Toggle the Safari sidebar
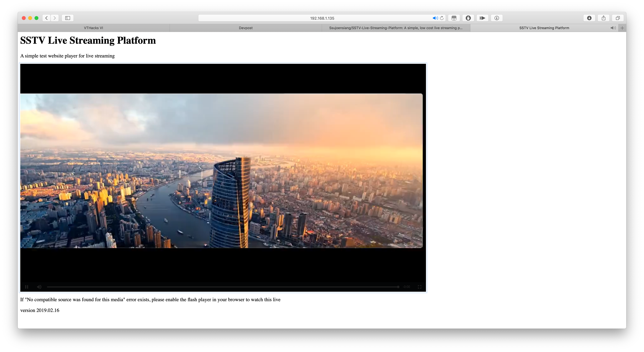 click(68, 18)
